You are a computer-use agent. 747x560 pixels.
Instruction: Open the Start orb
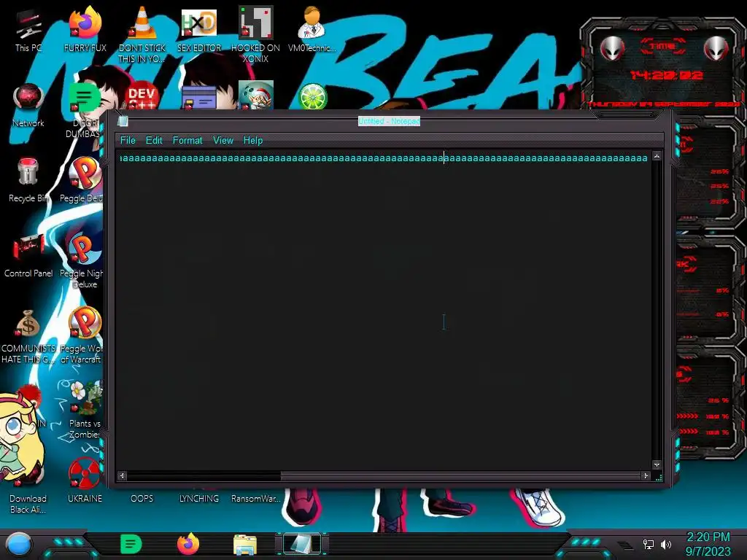coord(19,545)
